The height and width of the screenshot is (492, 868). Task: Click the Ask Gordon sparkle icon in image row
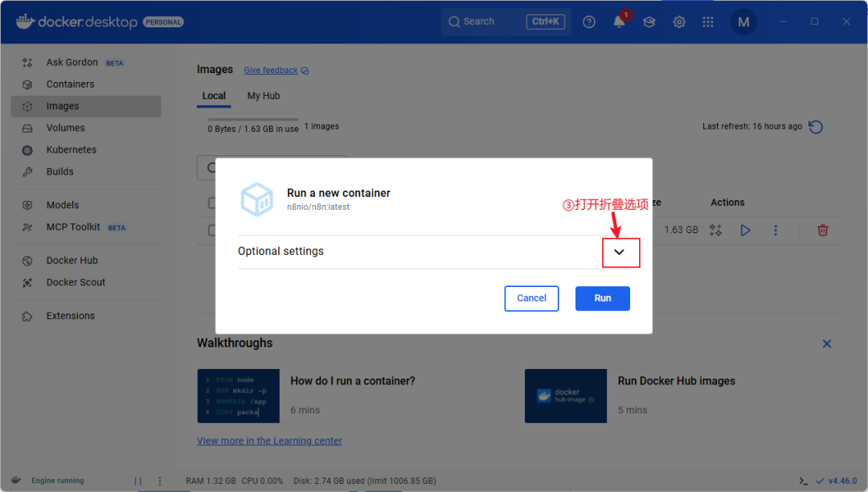click(715, 230)
